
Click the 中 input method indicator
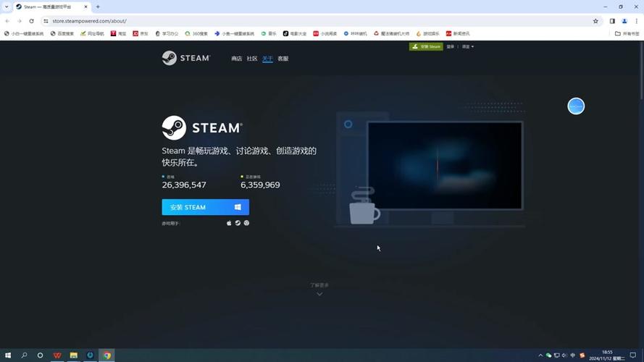pos(572,355)
